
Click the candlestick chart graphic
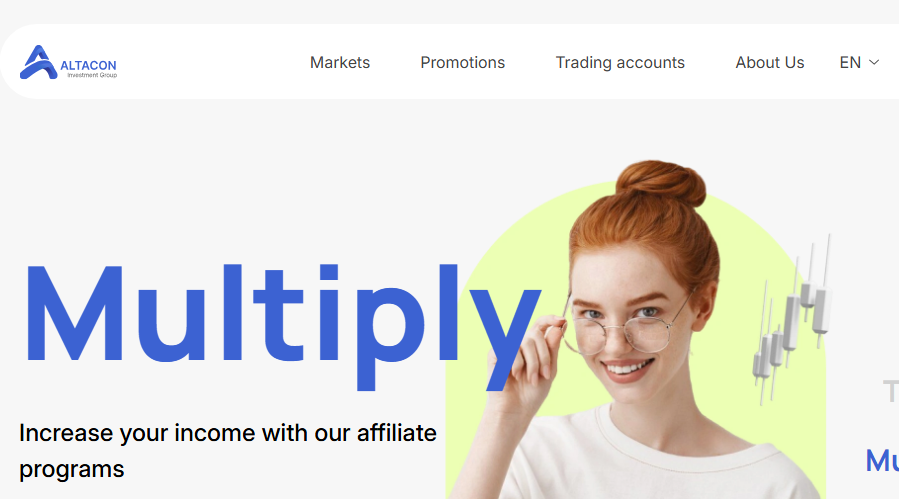click(x=792, y=319)
